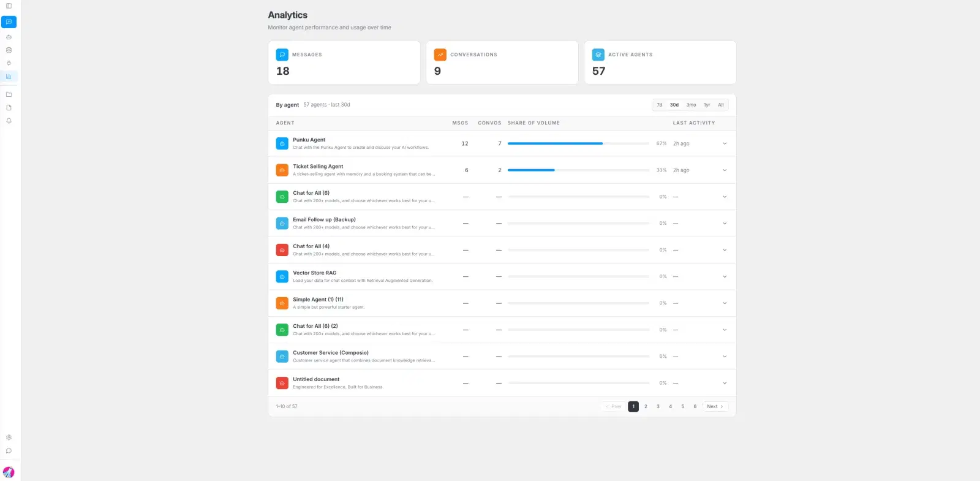Open the feedback speech bubble icon
The height and width of the screenshot is (481, 980).
pos(9,451)
